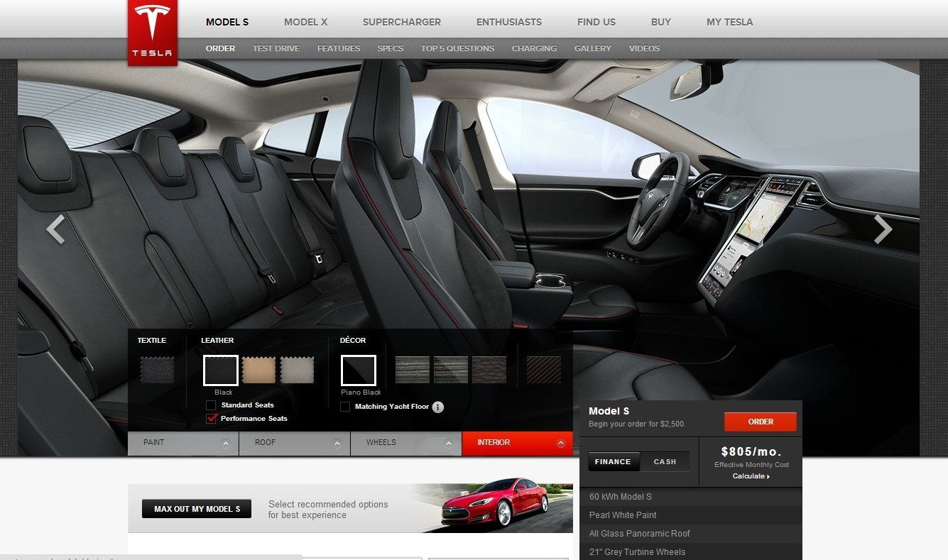Screen dimensions: 948x560
Task: Switch payment to CASH
Action: coord(665,461)
